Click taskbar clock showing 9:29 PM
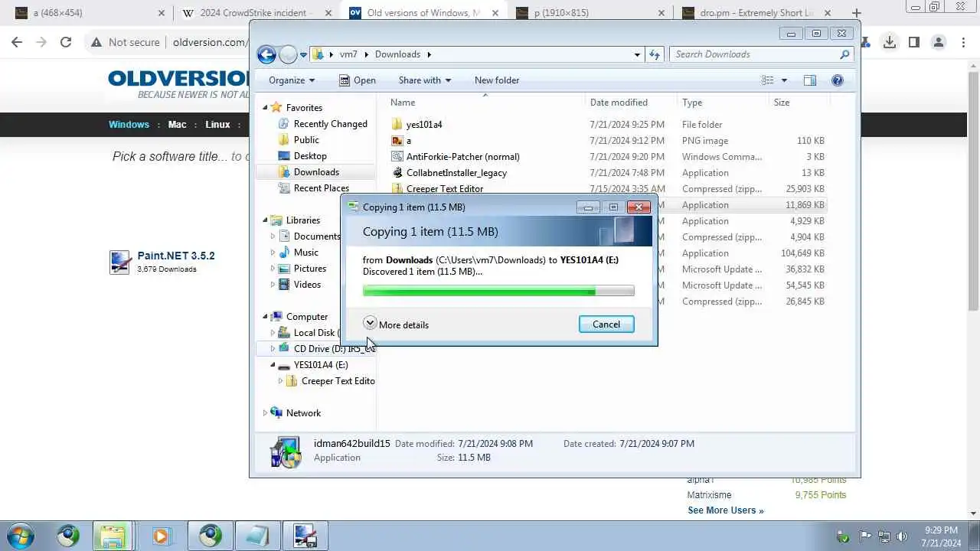The image size is (980, 551). click(941, 536)
